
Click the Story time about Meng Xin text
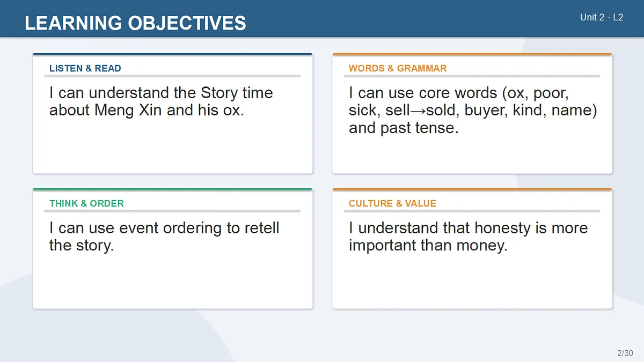pos(161,101)
